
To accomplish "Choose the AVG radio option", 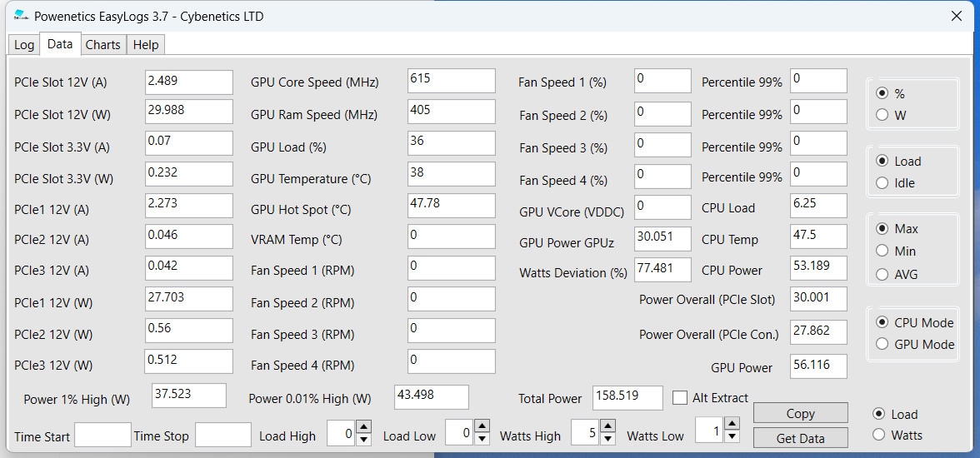I will tap(882, 274).
